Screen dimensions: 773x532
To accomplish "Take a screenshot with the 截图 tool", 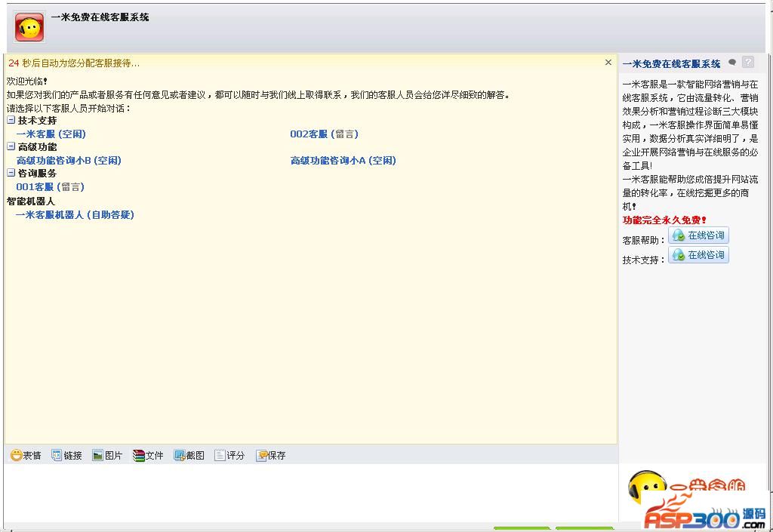I will click(189, 455).
